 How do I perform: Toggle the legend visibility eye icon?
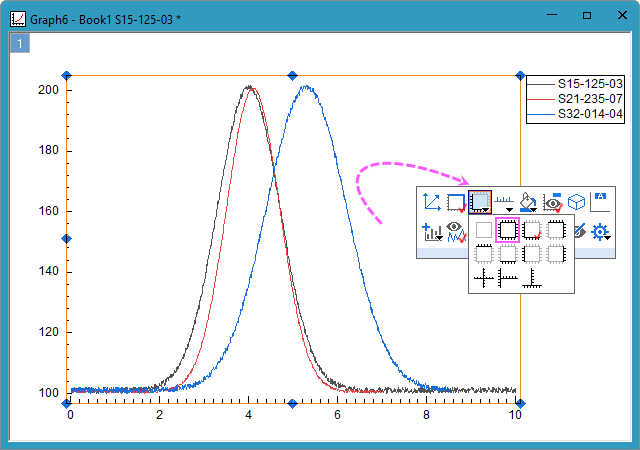tap(552, 202)
